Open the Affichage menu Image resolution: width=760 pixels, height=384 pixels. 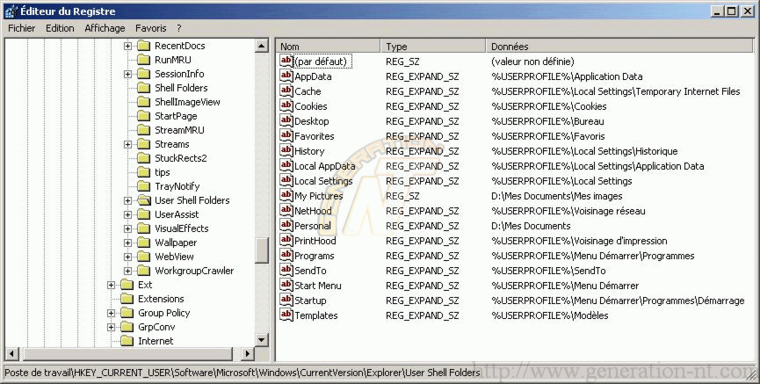(x=105, y=28)
